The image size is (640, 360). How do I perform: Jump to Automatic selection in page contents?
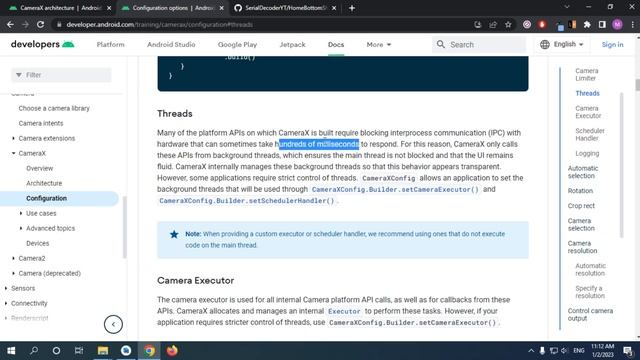click(583, 172)
